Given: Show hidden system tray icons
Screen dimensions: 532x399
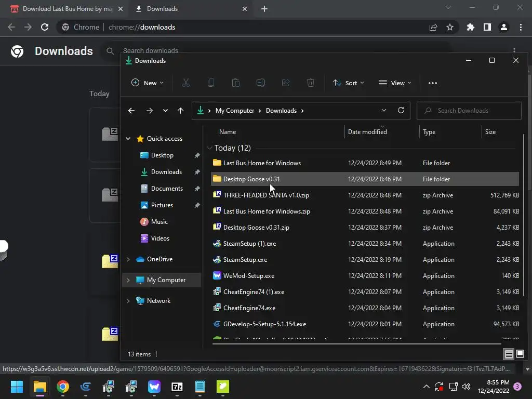Looking at the screenshot, I should pyautogui.click(x=427, y=387).
